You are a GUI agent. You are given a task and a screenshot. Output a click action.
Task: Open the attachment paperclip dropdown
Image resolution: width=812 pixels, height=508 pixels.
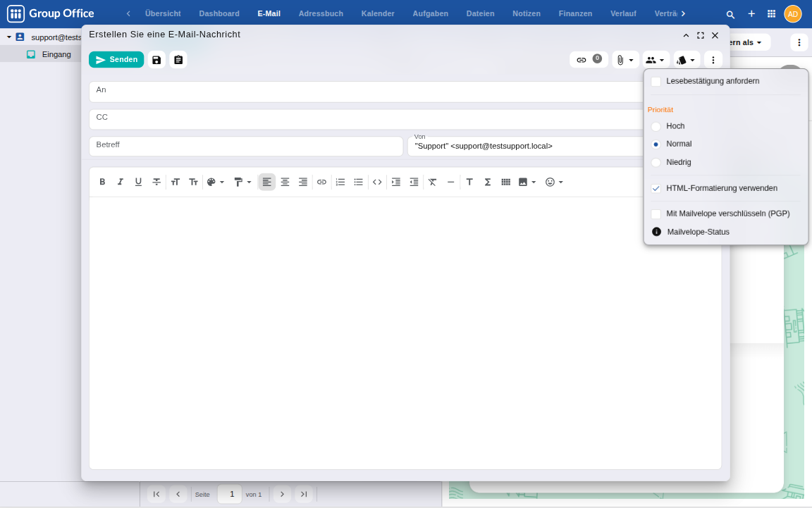625,60
